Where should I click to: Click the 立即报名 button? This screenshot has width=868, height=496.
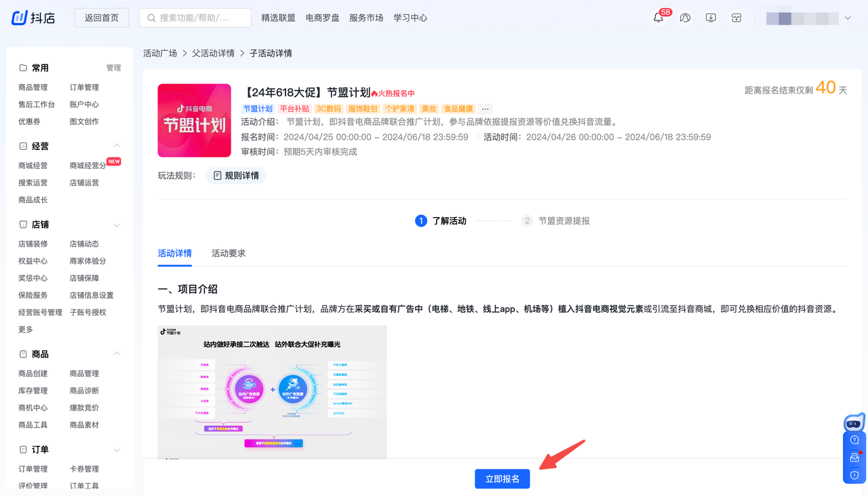tap(502, 479)
